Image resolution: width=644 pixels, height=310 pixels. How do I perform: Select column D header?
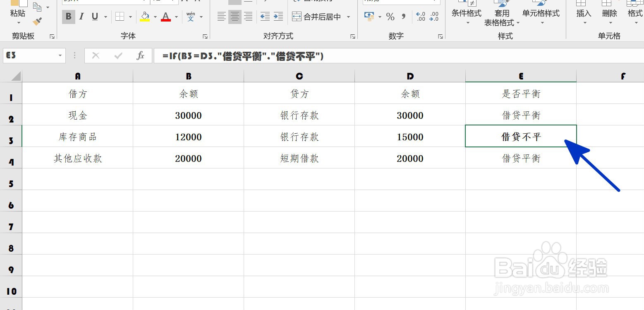click(410, 76)
